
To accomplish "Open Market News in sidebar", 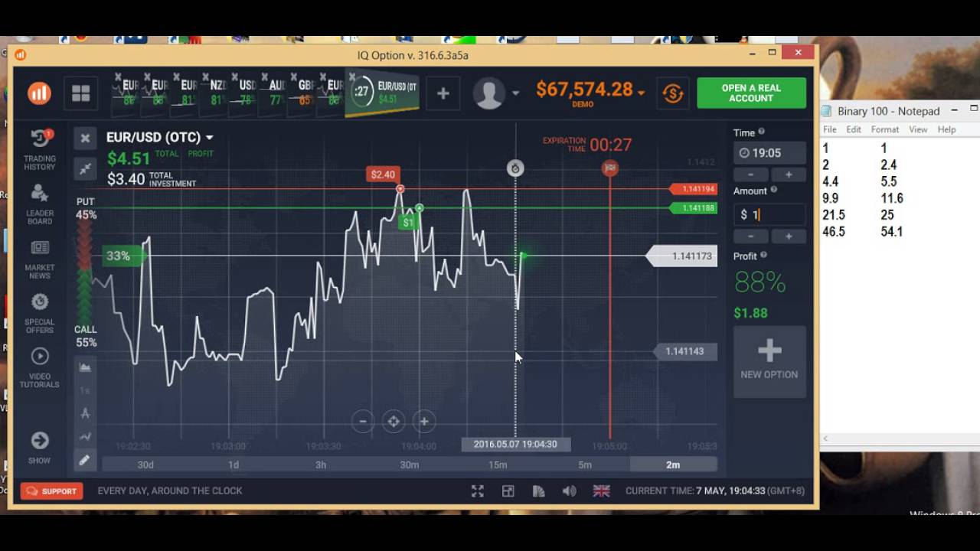I will (x=39, y=259).
